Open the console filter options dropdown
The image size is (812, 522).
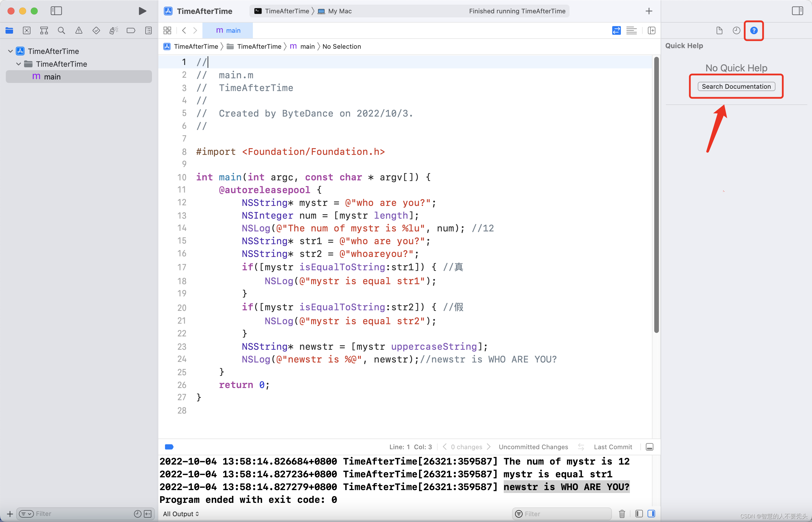coord(519,514)
